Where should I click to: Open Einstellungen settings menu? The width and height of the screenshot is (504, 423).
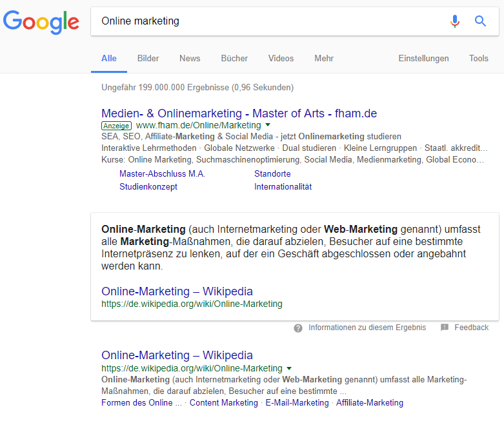423,58
